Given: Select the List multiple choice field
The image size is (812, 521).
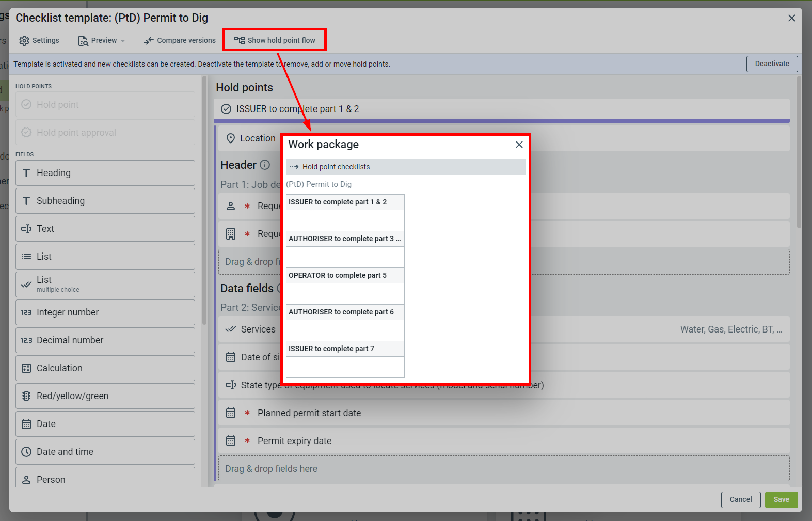Looking at the screenshot, I should (x=105, y=285).
